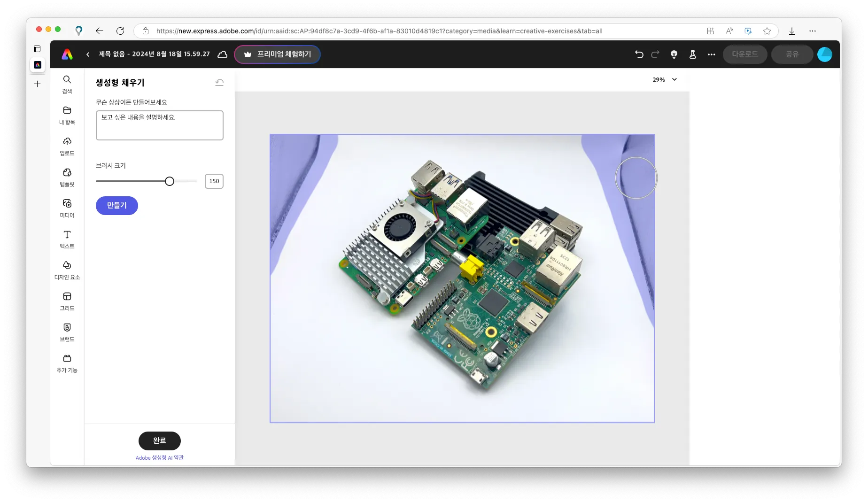Go back using the header chevron
868x502 pixels.
[x=88, y=54]
